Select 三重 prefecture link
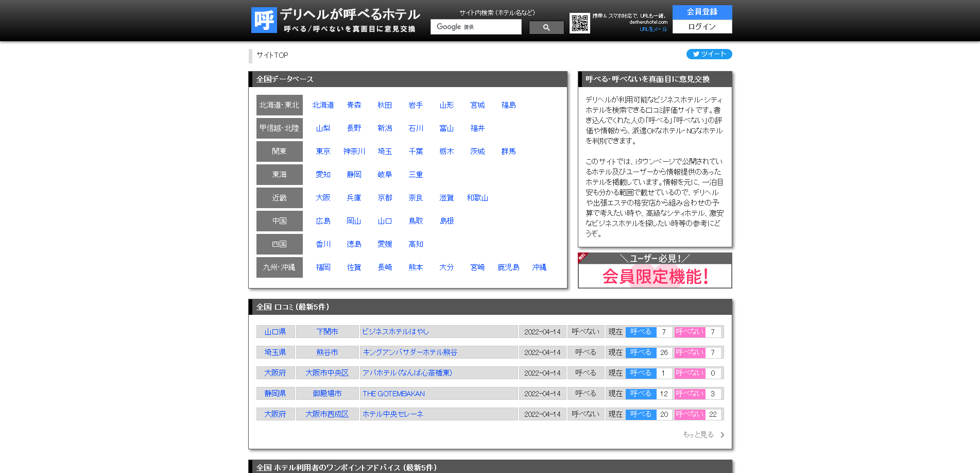 [416, 175]
